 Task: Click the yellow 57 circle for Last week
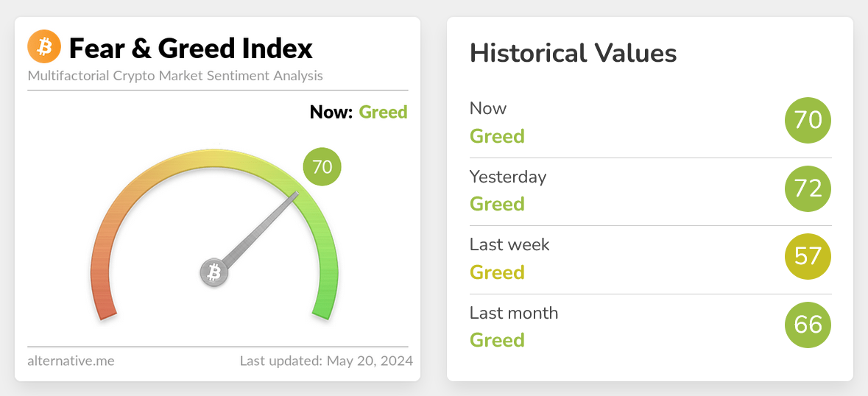pos(808,256)
